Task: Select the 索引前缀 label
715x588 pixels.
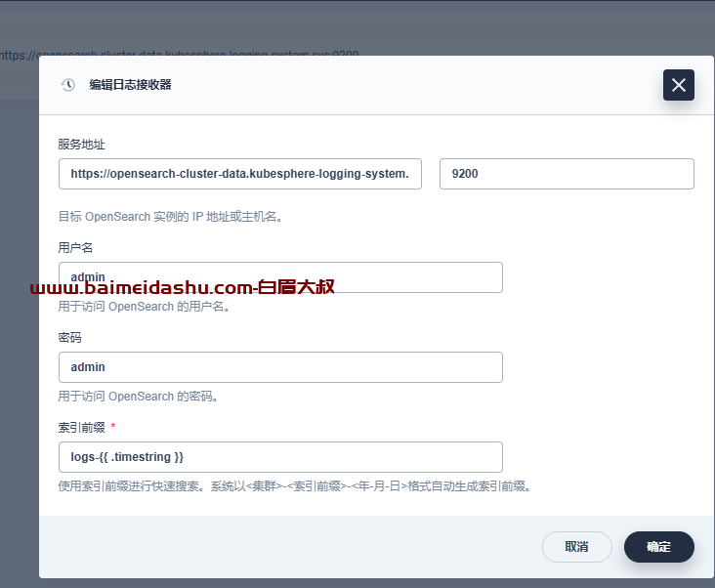Action: coord(82,428)
